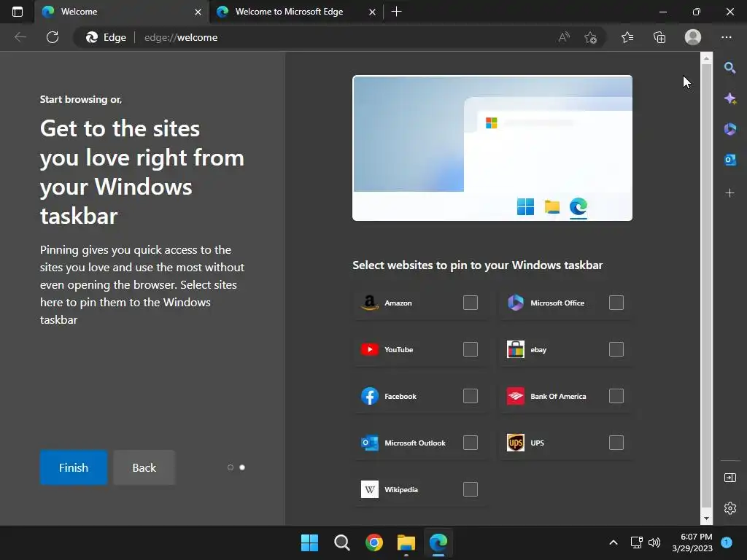Click the YouTube site logo

[370, 349]
